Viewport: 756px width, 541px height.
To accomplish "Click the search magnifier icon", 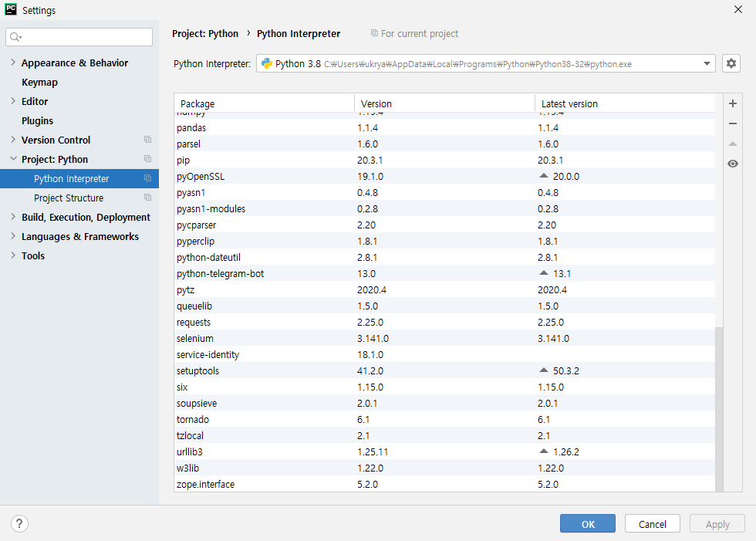I will [x=15, y=37].
